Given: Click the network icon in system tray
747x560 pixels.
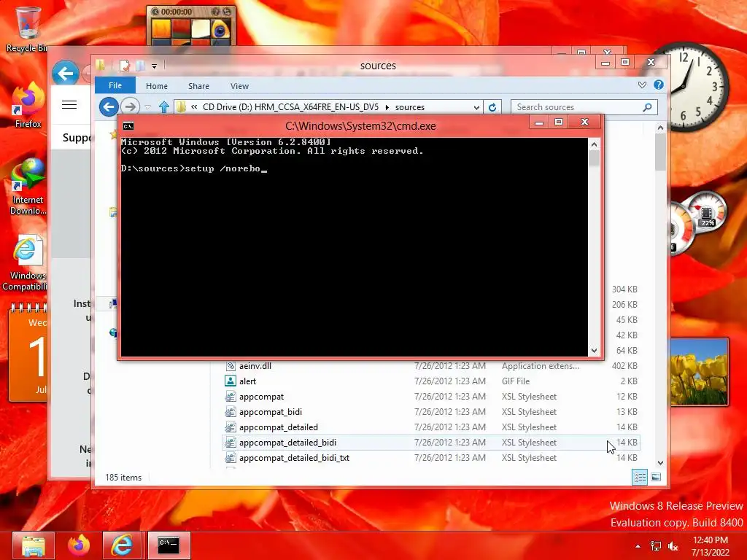Looking at the screenshot, I should tap(656, 545).
